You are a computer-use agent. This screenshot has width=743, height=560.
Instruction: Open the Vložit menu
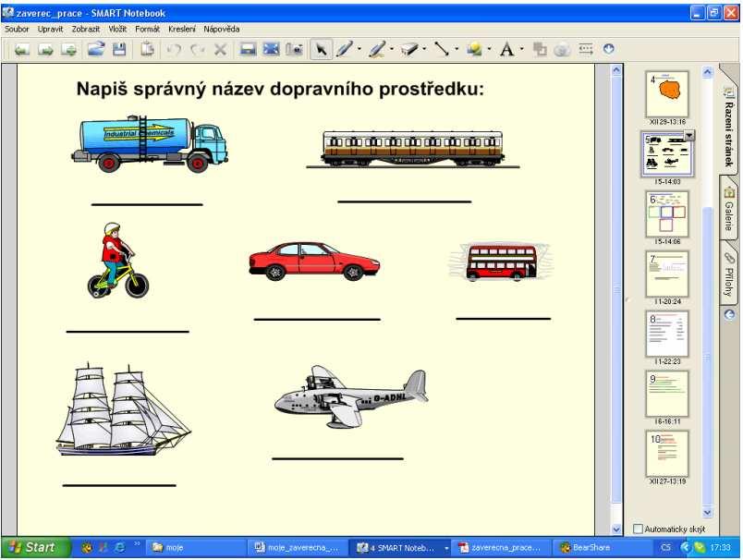[x=117, y=29]
